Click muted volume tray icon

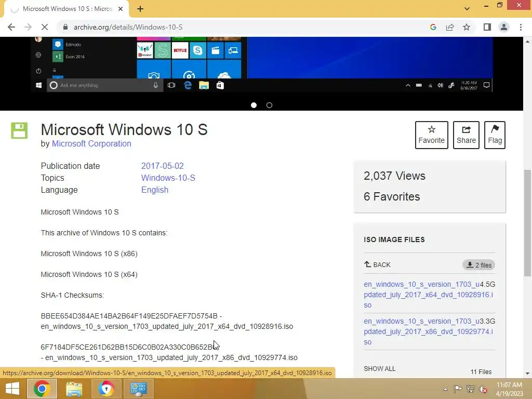tap(483, 389)
